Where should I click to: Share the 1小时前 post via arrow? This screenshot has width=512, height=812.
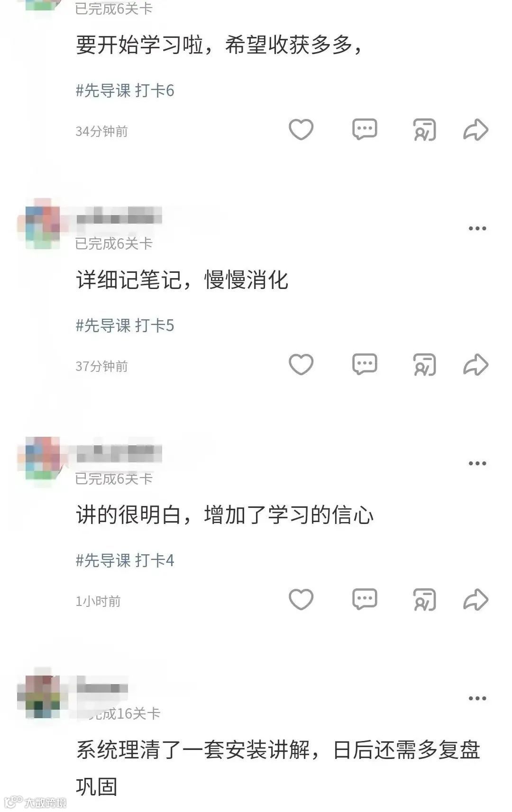475,599
